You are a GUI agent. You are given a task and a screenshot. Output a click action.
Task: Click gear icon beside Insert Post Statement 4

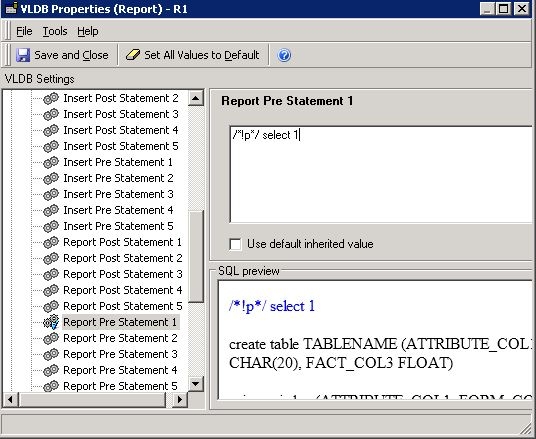51,130
